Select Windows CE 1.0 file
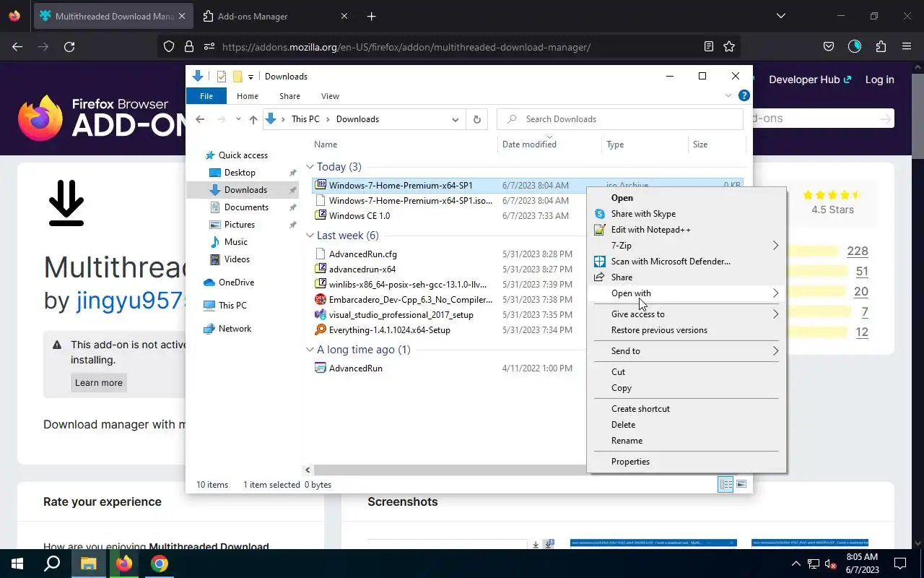Image resolution: width=924 pixels, height=578 pixels. [x=359, y=216]
